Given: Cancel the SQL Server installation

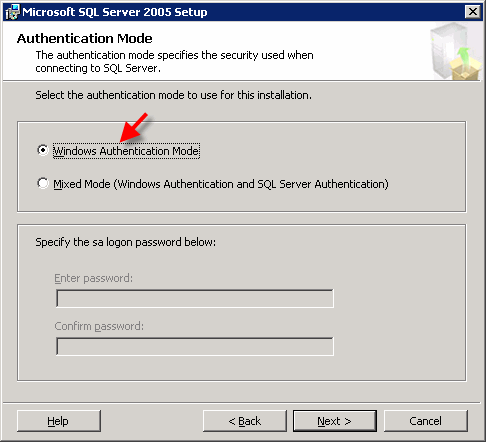Looking at the screenshot, I should pos(426,421).
